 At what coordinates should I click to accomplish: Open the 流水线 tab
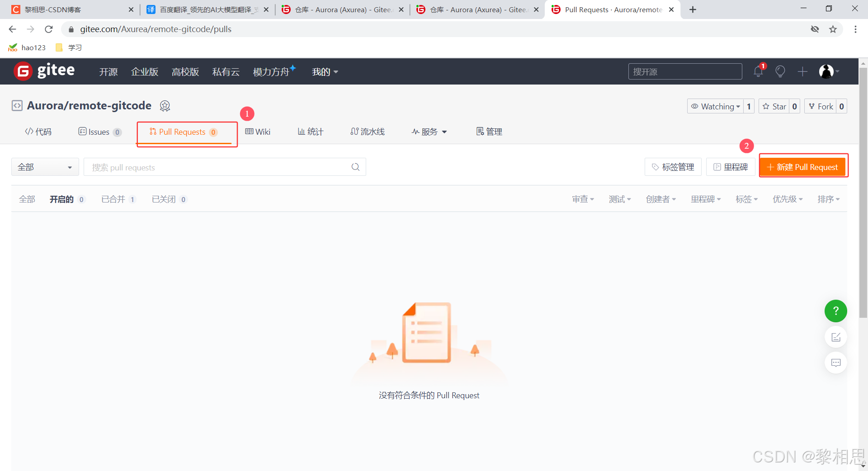(x=368, y=132)
